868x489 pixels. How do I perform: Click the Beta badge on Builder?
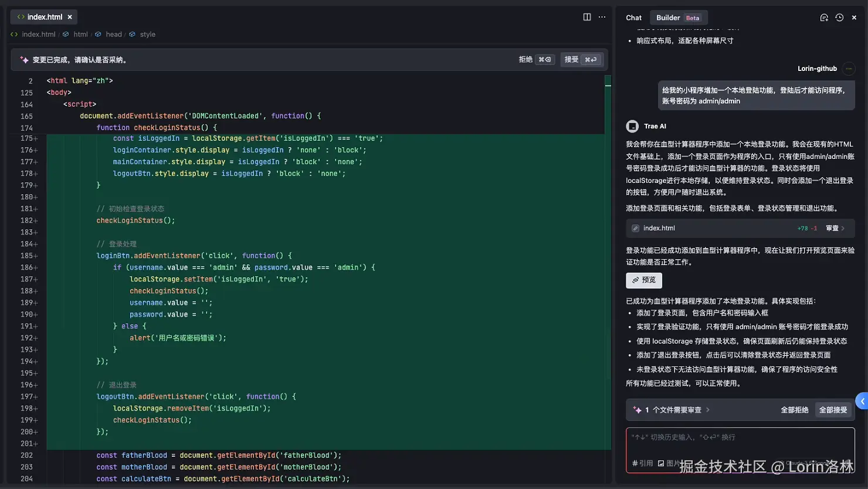693,18
